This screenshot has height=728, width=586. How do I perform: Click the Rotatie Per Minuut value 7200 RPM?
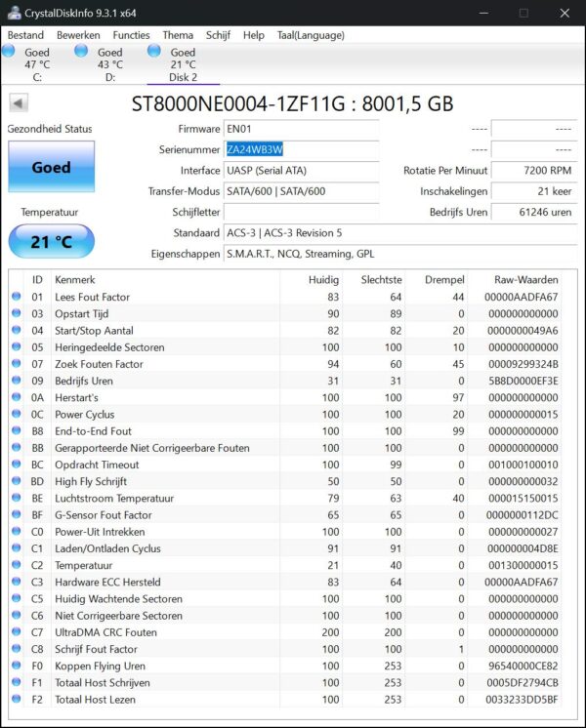(534, 171)
